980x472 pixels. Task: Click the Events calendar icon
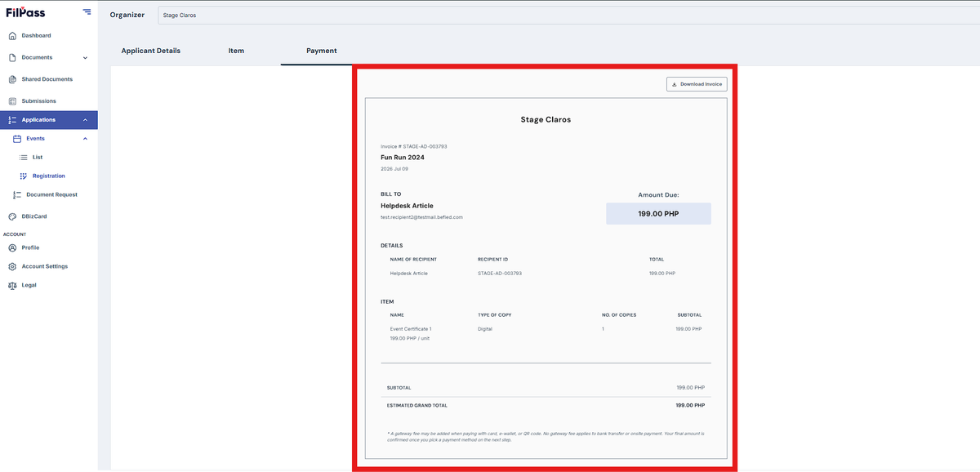[16, 139]
